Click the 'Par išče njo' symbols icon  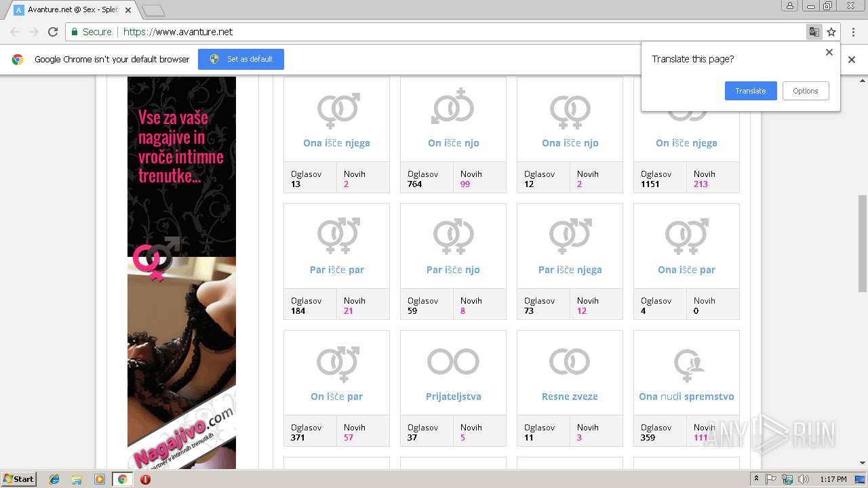[453, 236]
